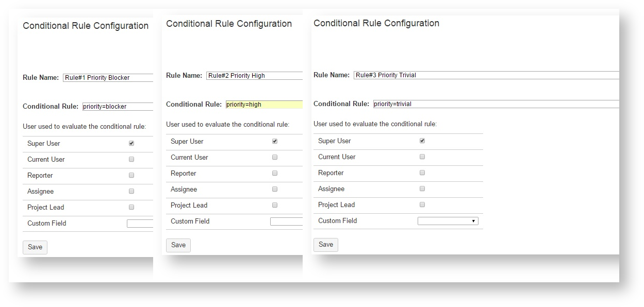
Task: Tick Project Lead in Rule#3 panel
Action: [422, 204]
